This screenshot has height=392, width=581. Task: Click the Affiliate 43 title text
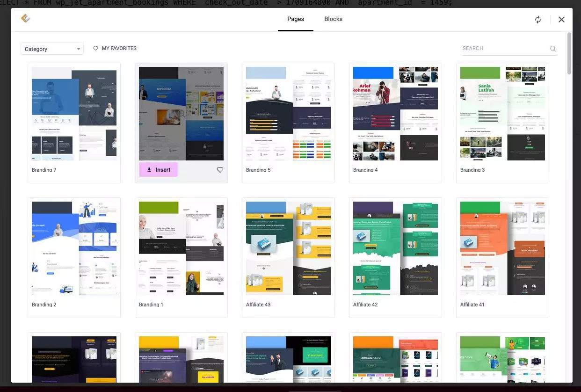tap(258, 305)
